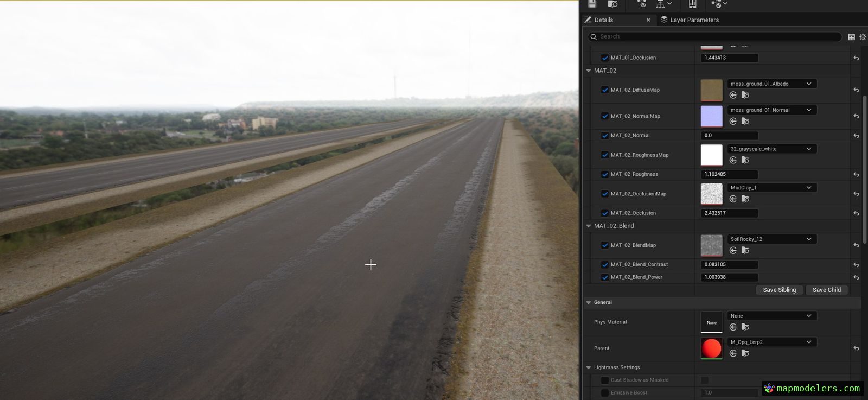Viewport: 868px width, 400px height.
Task: Click the Platform Stats toolbar icon
Action: tap(692, 4)
